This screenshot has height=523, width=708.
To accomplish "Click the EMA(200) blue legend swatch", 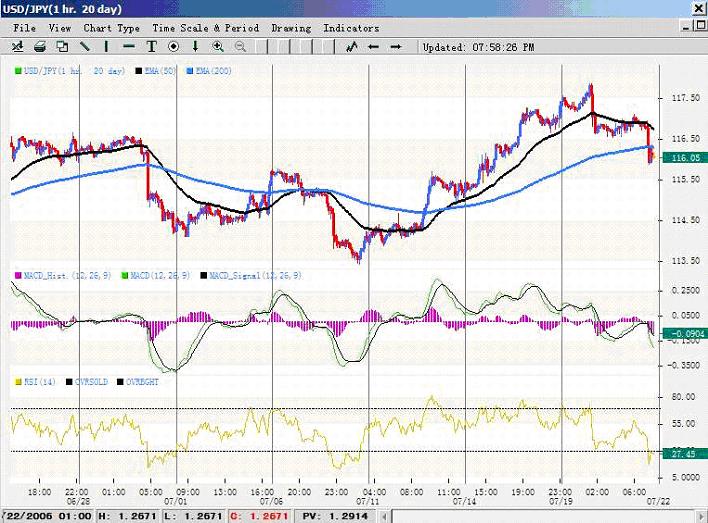I will 190,71.
